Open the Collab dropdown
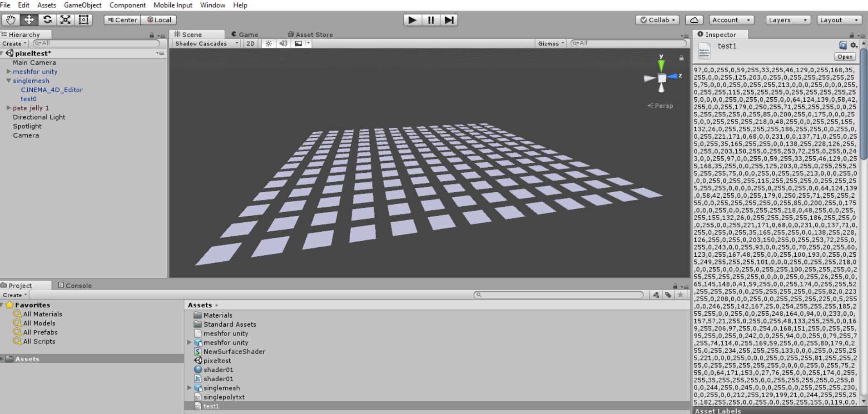The width and height of the screenshot is (868, 414). click(x=658, y=20)
